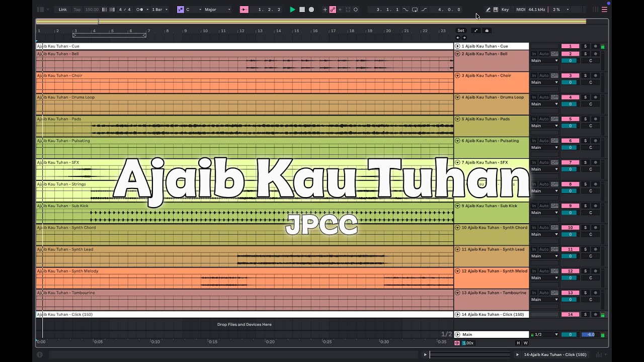Click the MIDI arrangement overdub plus icon

tap(325, 10)
